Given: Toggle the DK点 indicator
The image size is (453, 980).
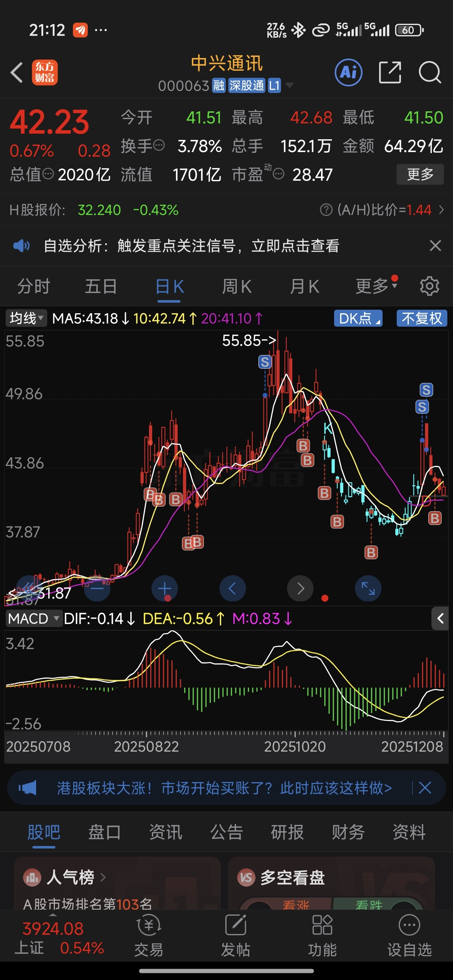Looking at the screenshot, I should pos(358,318).
